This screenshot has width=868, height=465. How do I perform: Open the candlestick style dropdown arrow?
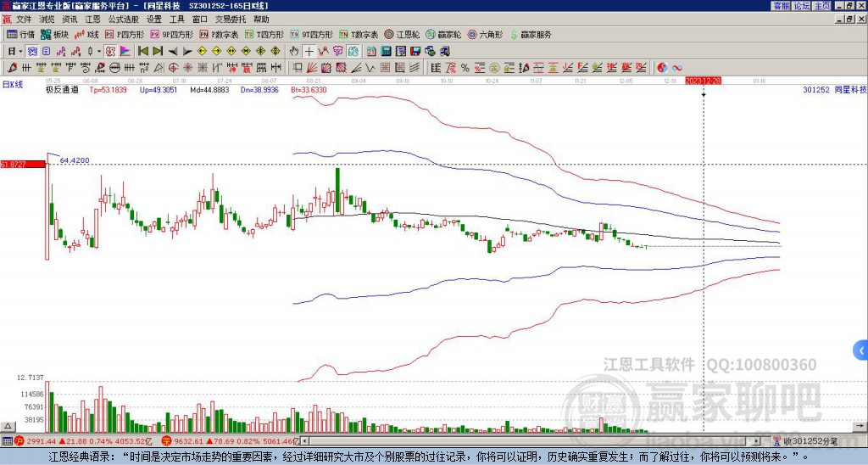pos(99,51)
